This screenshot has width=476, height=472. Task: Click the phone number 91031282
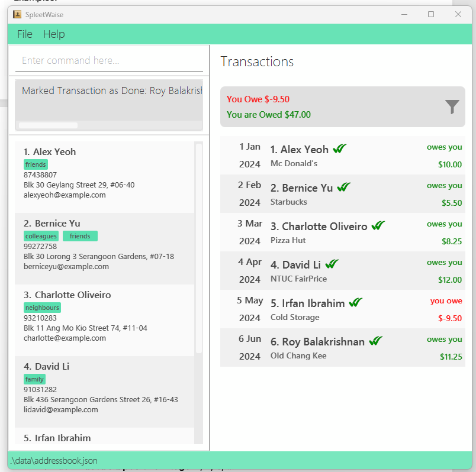click(40, 390)
